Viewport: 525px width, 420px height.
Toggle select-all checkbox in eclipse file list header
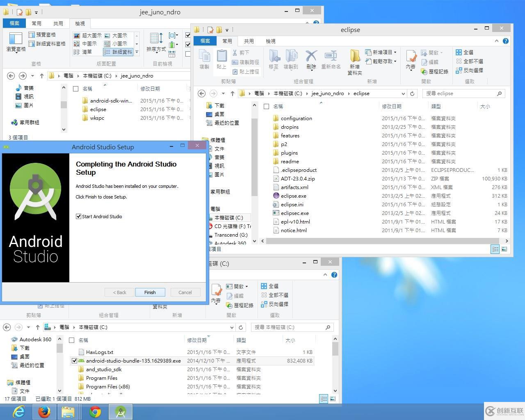coord(266,106)
